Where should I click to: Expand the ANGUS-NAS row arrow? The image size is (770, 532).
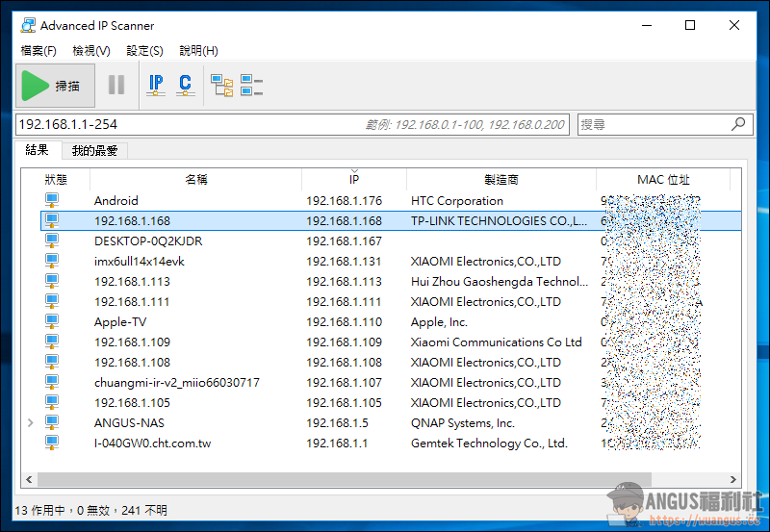(x=30, y=423)
